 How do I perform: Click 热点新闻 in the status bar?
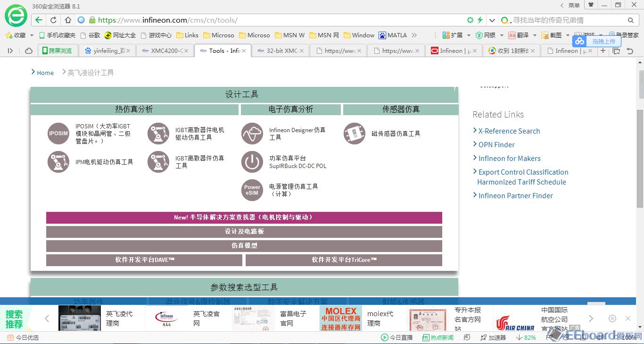pos(438,337)
